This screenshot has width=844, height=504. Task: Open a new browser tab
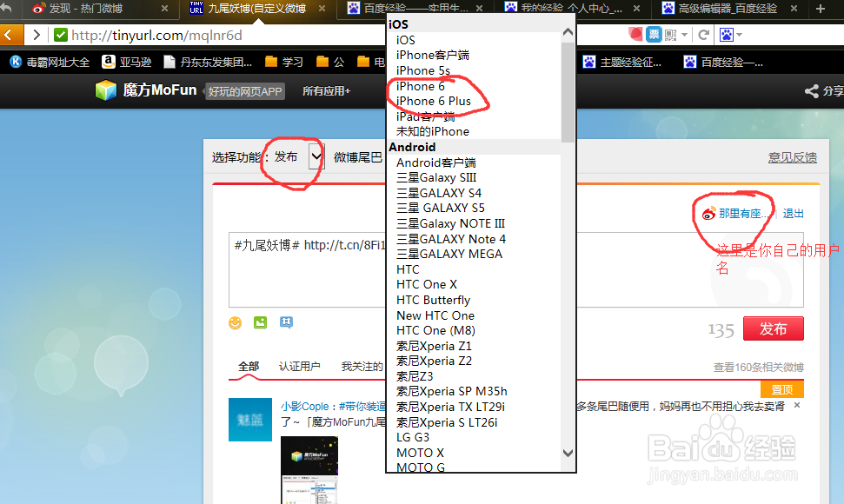(x=821, y=8)
